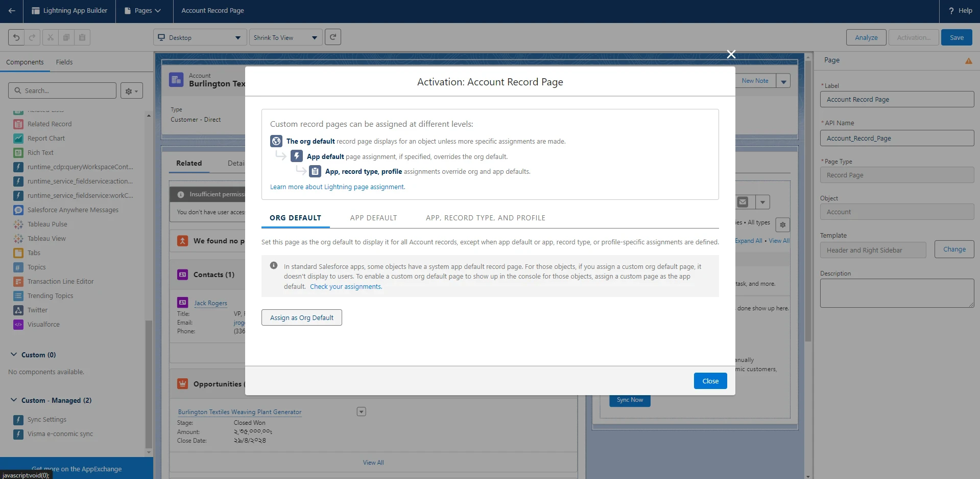This screenshot has height=479, width=980.
Task: Edit the page Label input field
Action: 897,99
